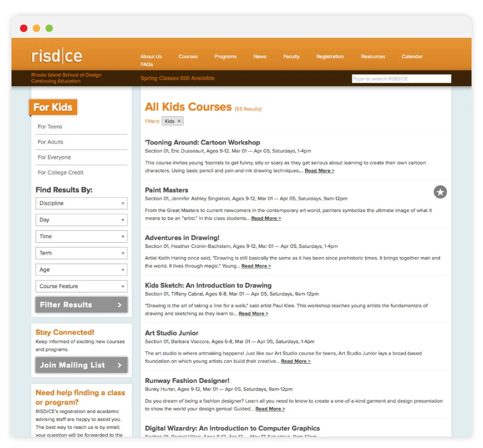
Task: Open About Us in the navigation
Action: (x=151, y=56)
